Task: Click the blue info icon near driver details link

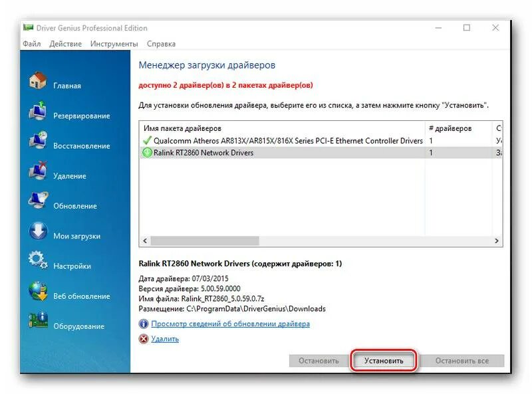Action: 144,324
